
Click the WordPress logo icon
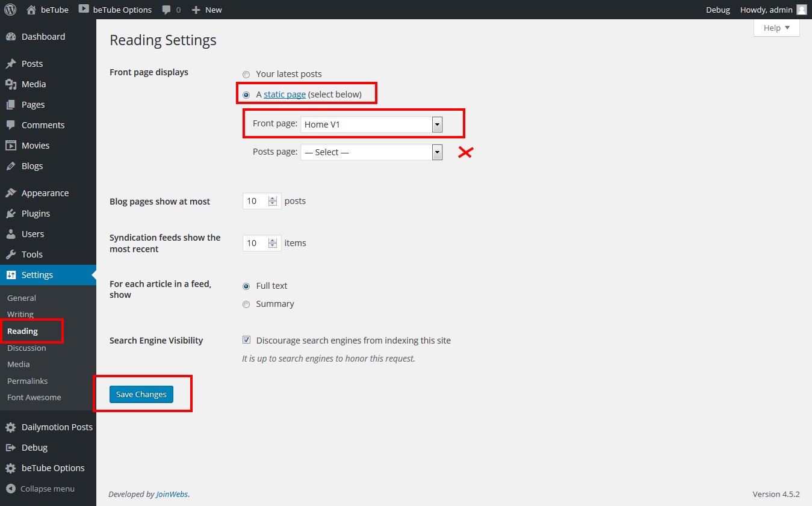tap(10, 10)
